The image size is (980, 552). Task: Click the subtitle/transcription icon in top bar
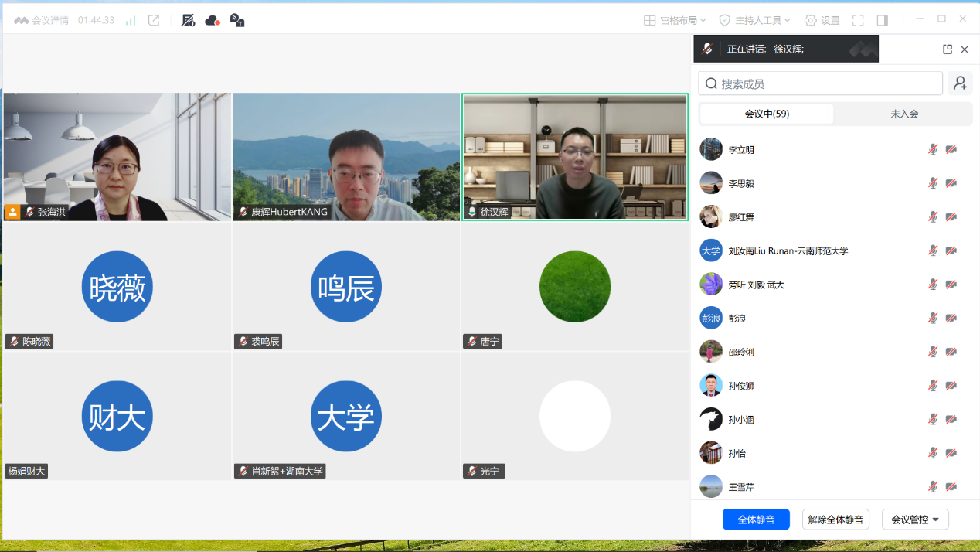click(237, 20)
